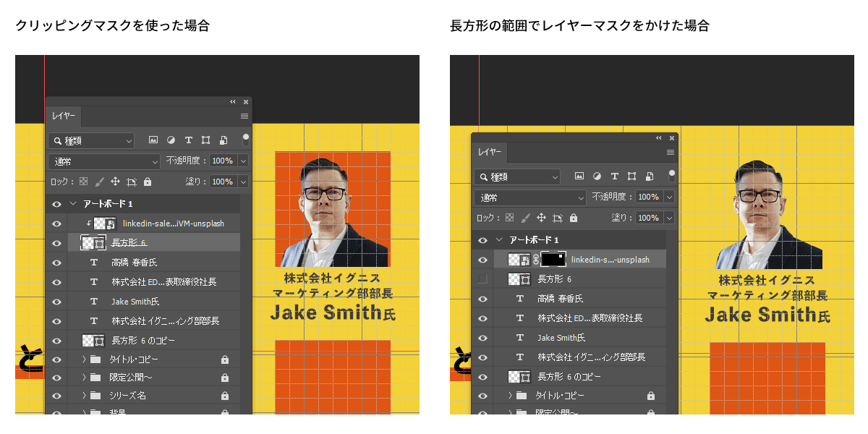The height and width of the screenshot is (434, 868).
Task: Lock image pixels brush icon in clipping mask panel
Action: click(x=99, y=182)
